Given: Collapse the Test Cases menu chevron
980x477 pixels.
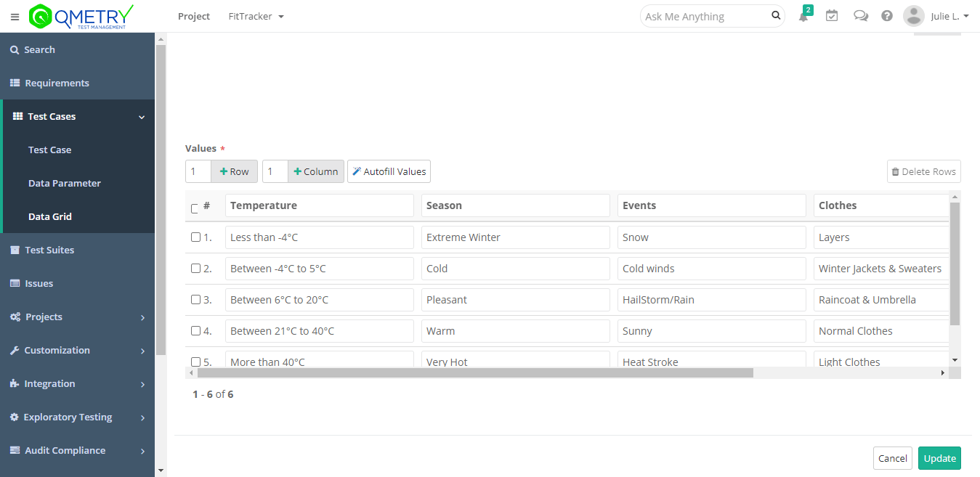Looking at the screenshot, I should pos(142,117).
